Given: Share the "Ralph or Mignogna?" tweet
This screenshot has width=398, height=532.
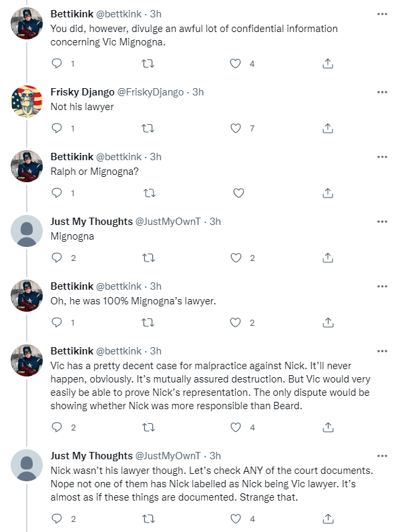Looking at the screenshot, I should pyautogui.click(x=327, y=193).
